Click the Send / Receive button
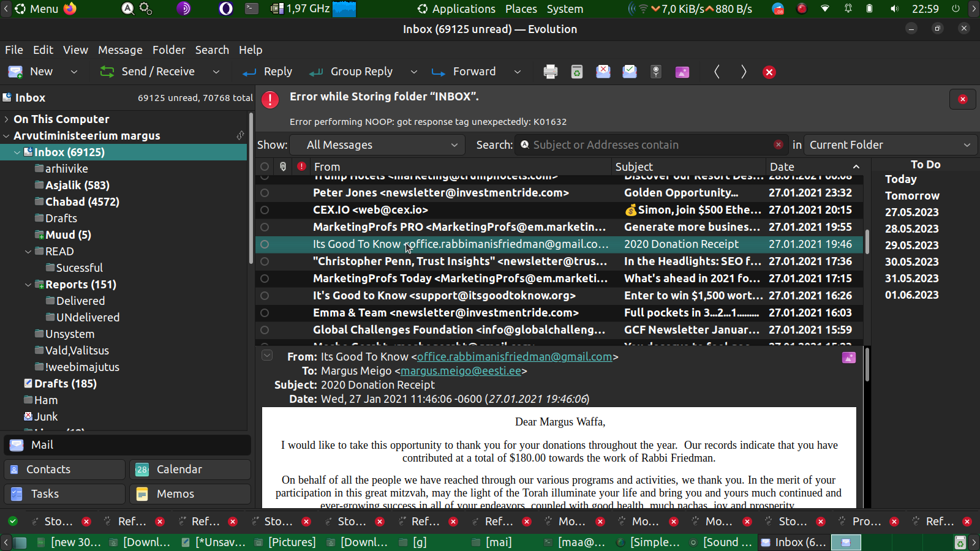This screenshot has width=980, height=551. click(x=148, y=72)
